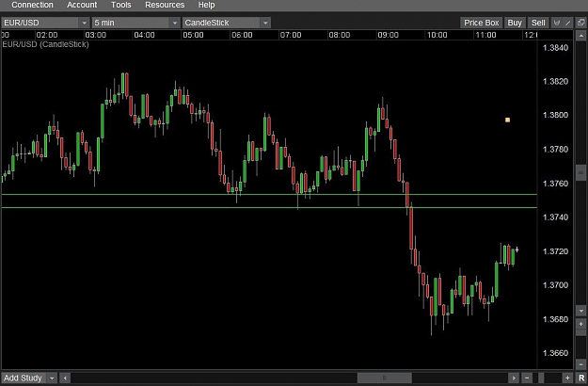
Task: Click the vertical scrollbar up arrow
Action: 580,36
